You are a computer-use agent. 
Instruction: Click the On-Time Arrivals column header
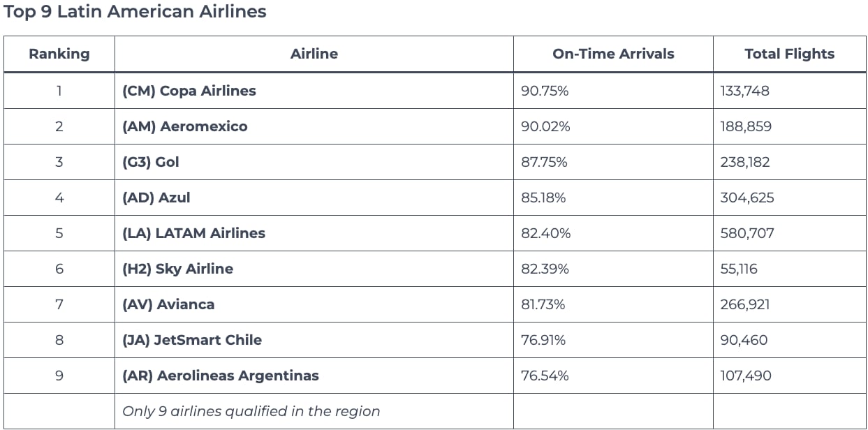click(613, 54)
